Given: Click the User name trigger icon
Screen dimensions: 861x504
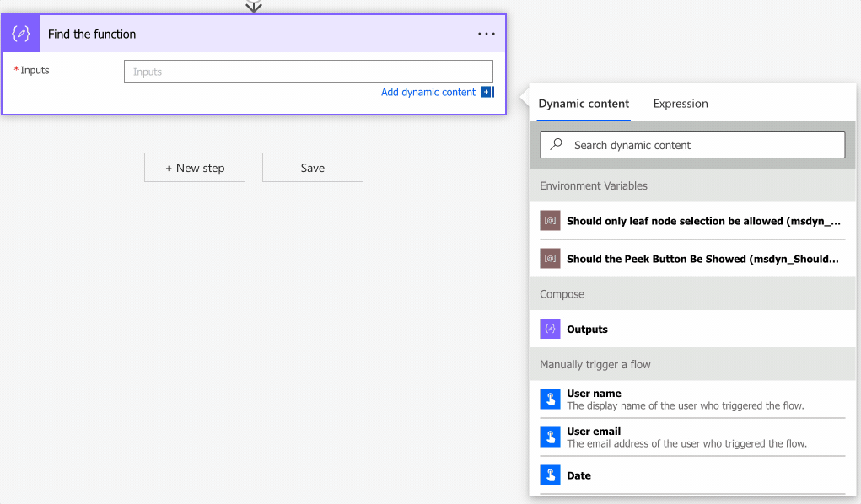Looking at the screenshot, I should 550,399.
